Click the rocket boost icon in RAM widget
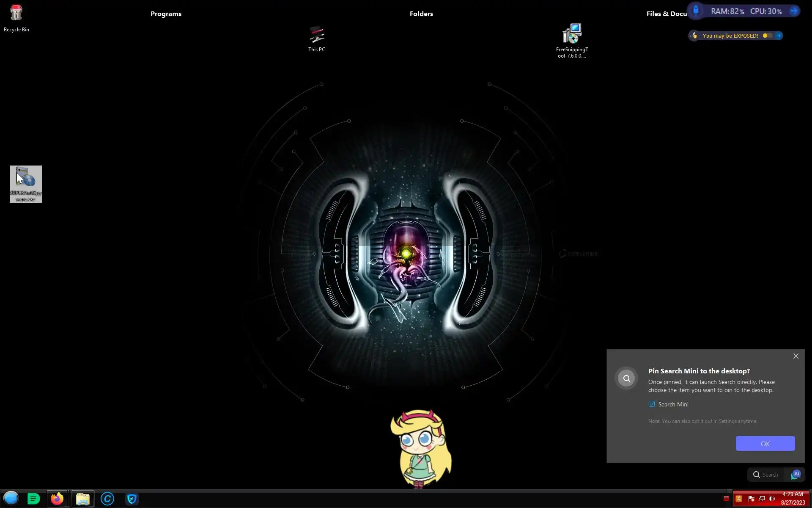This screenshot has width=812, height=508. click(696, 11)
